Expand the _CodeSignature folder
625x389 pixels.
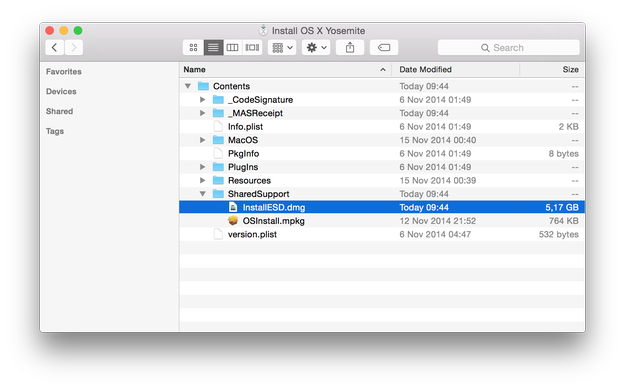[202, 100]
